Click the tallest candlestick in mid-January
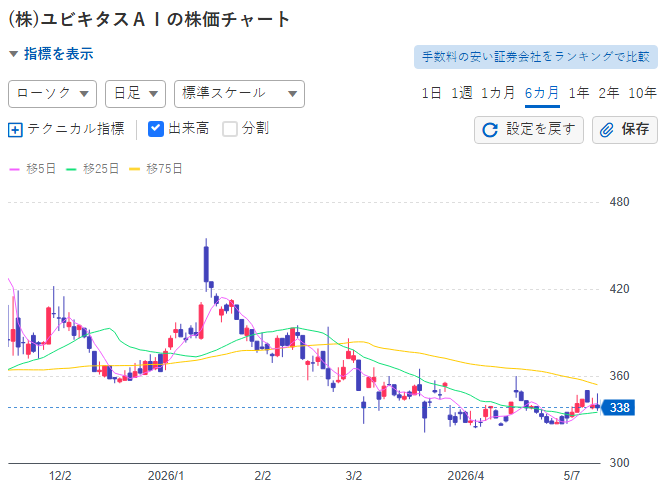The width and height of the screenshot is (666, 490). click(206, 264)
